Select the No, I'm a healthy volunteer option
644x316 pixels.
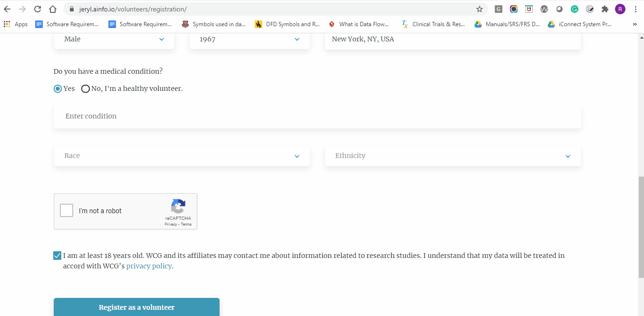pyautogui.click(x=86, y=89)
